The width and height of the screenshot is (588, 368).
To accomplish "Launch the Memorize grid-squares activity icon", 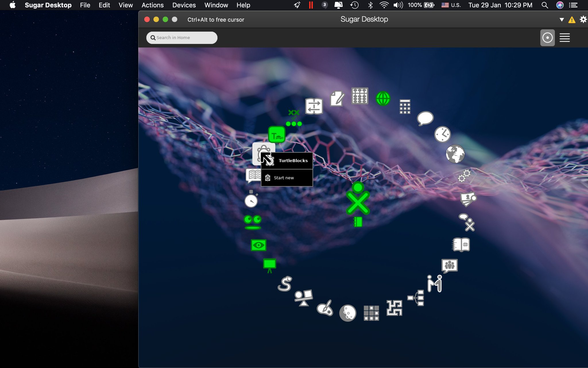I will 371,313.
